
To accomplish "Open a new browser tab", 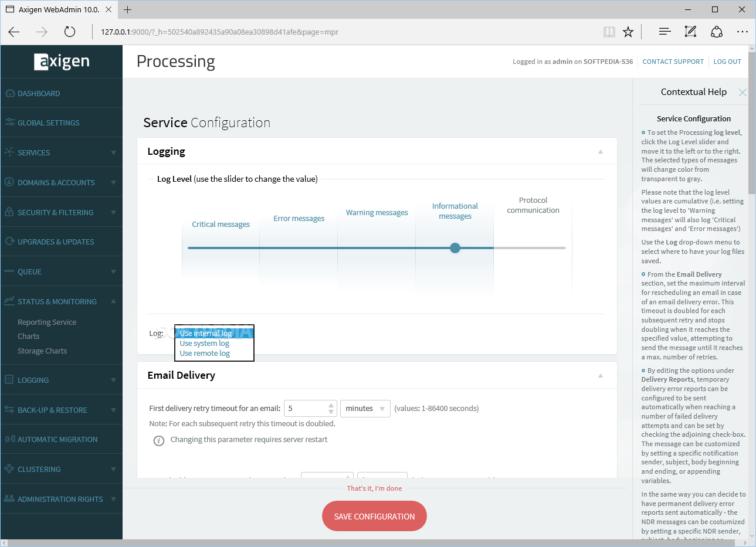I will [127, 9].
